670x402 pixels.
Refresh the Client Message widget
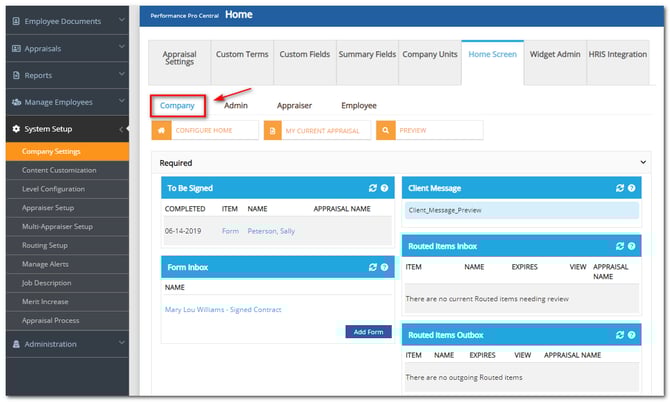tap(620, 187)
